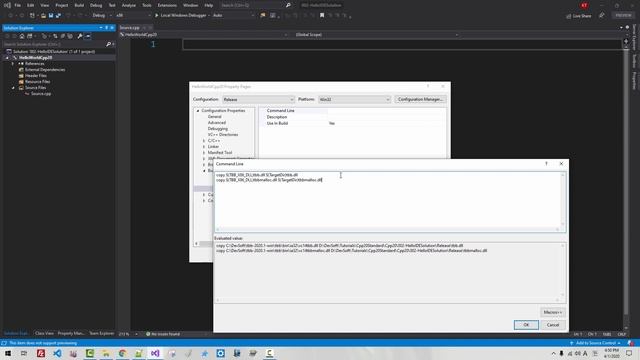The height and width of the screenshot is (360, 640).
Task: Open the Global Scope dropdown
Action: (x=376, y=35)
